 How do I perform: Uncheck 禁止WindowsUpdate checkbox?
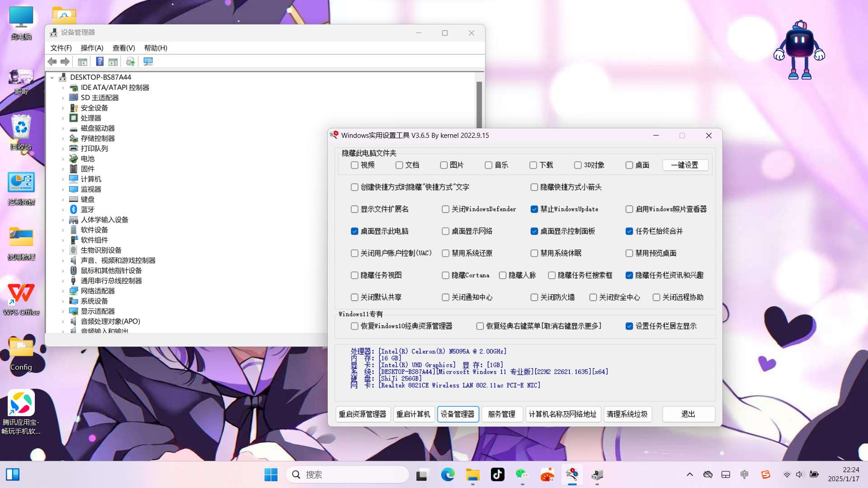(534, 209)
